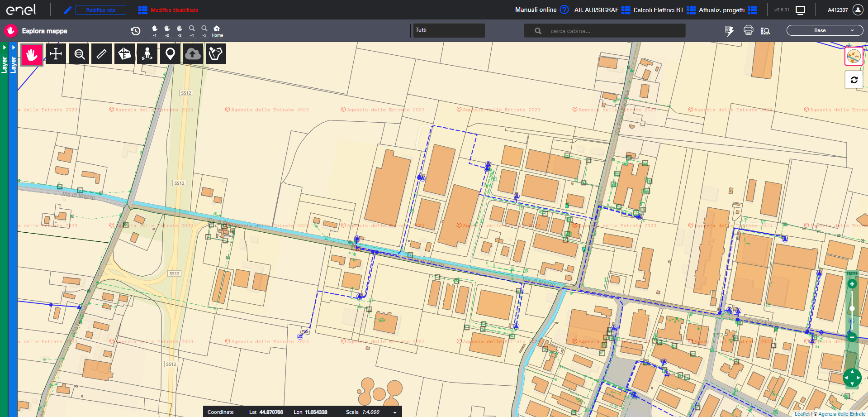
Task: Select the move crosshair tool
Action: 56,54
